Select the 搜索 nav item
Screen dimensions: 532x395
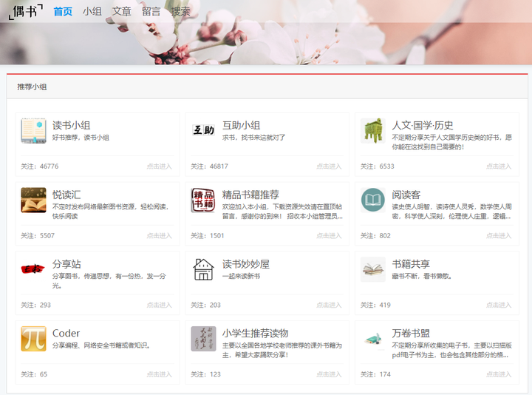[x=181, y=12]
